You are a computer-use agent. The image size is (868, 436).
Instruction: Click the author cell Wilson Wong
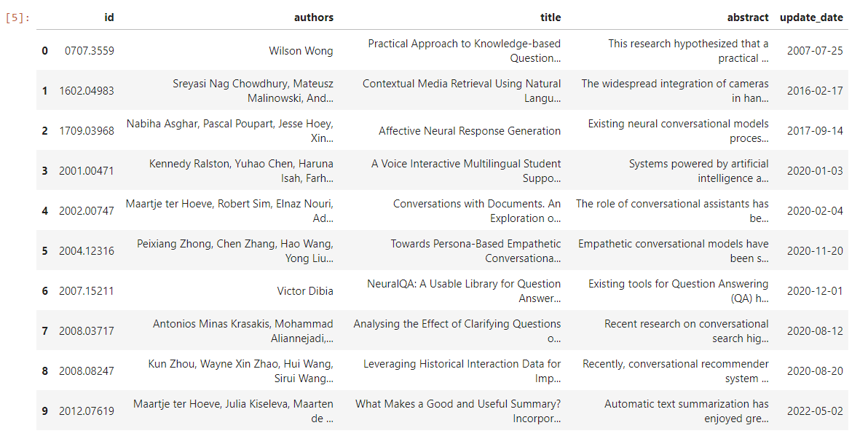click(x=301, y=51)
